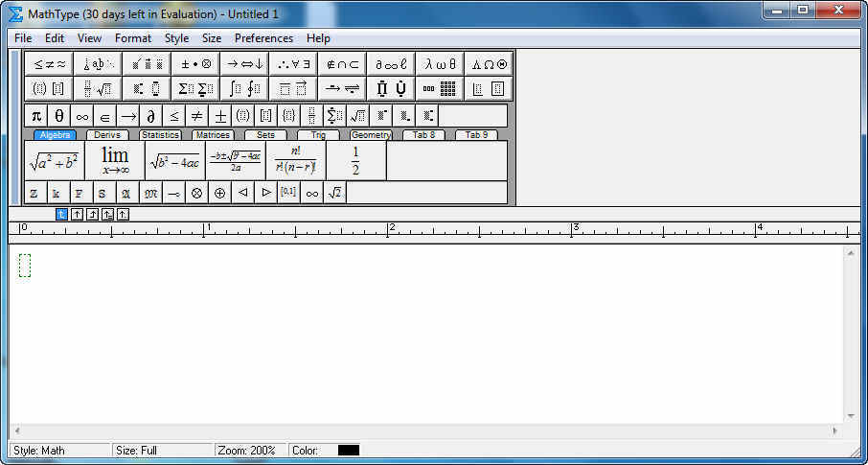The width and height of the screenshot is (868, 465).
Task: Insert the square root template from small bar
Action: 358,116
